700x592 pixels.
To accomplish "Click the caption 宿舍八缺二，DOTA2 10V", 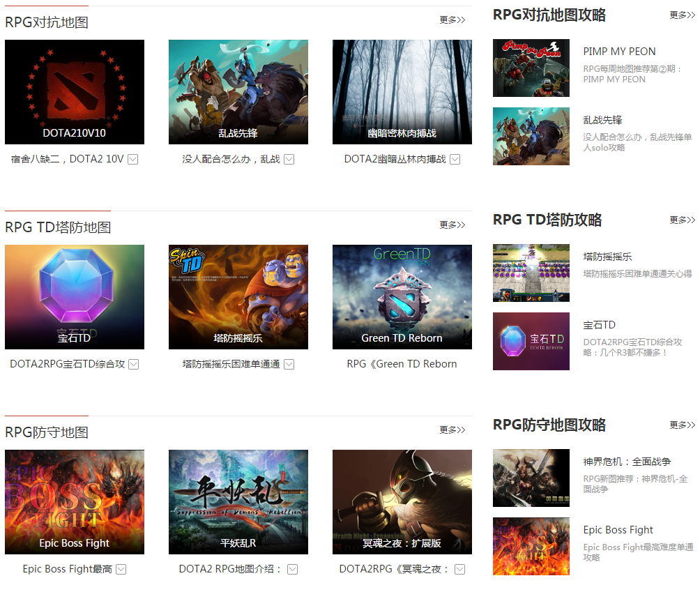I will [68, 160].
